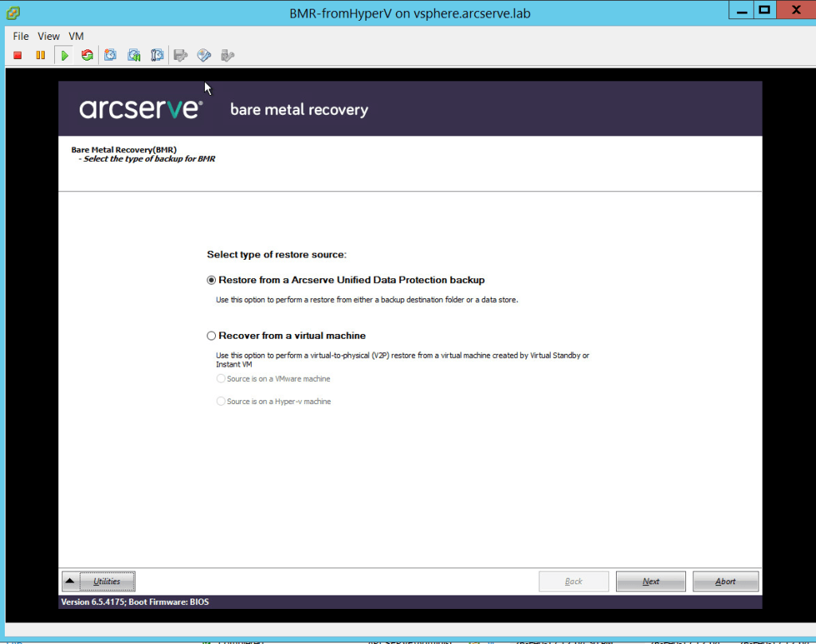Click the backup destination folder description text
Screen dimensions: 816x644
click(x=367, y=300)
